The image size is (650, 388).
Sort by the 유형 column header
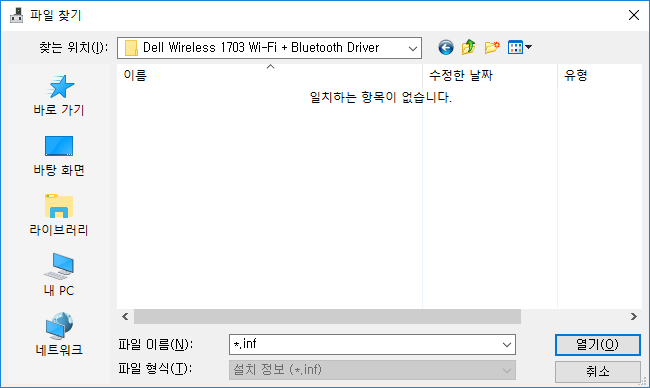coord(599,75)
